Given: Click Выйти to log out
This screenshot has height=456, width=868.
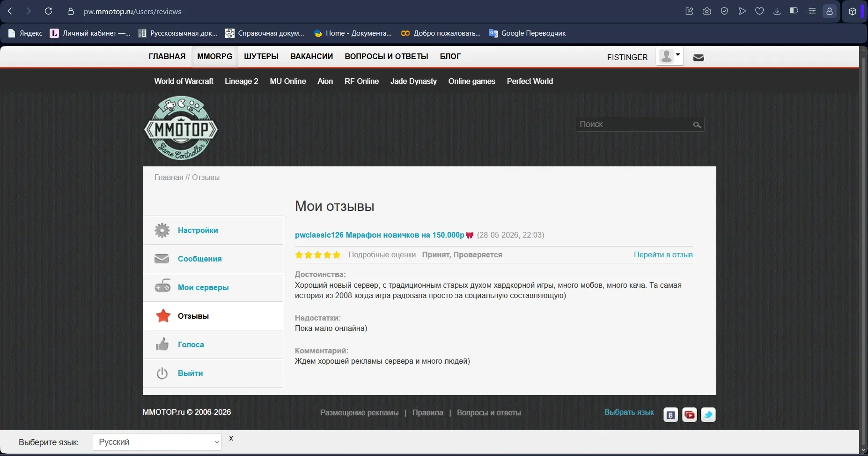Looking at the screenshot, I should pyautogui.click(x=191, y=373).
